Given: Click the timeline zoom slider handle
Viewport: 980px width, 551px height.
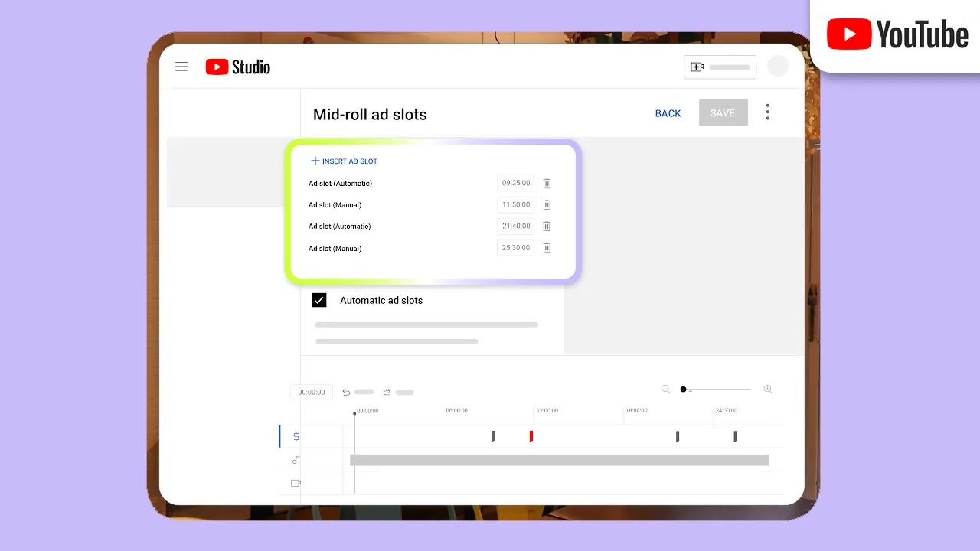Looking at the screenshot, I should pos(683,390).
